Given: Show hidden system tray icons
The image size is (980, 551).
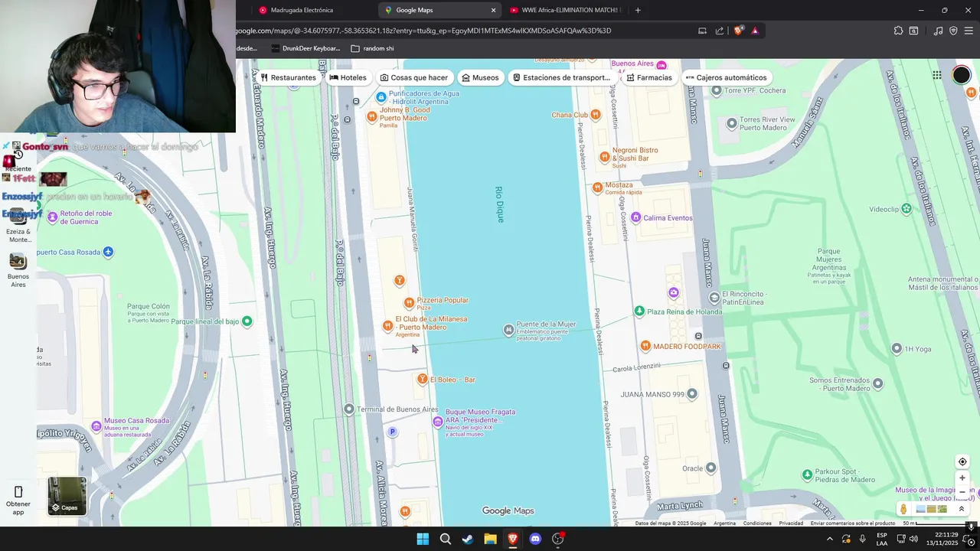Looking at the screenshot, I should 829,539.
